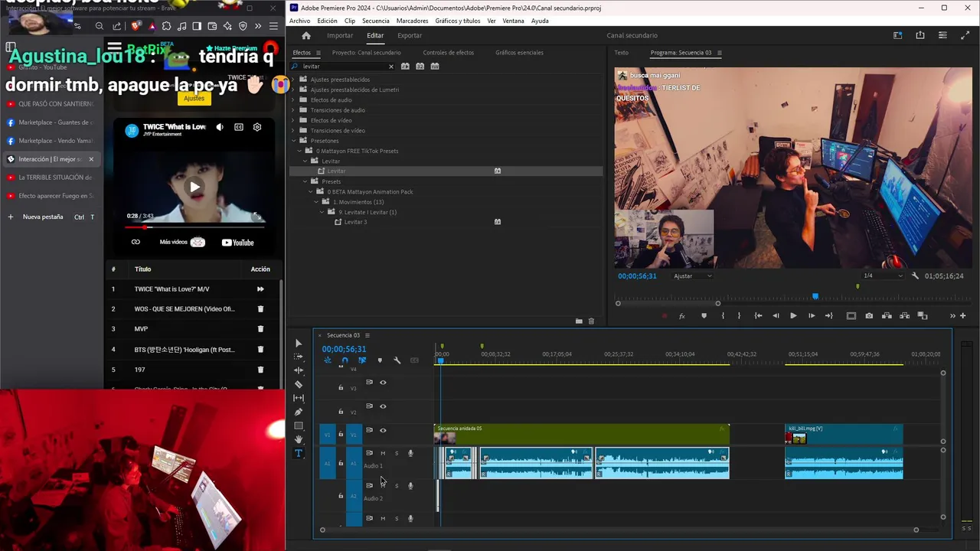Screen dimensions: 980x551
Task: Open the Secuencia 03 panel menu
Action: pos(367,335)
